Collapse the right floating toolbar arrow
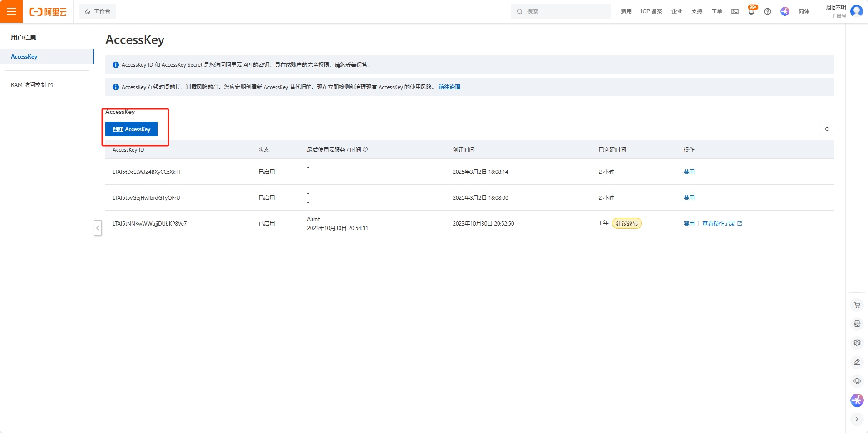Image resolution: width=868 pixels, height=433 pixels. [x=857, y=419]
